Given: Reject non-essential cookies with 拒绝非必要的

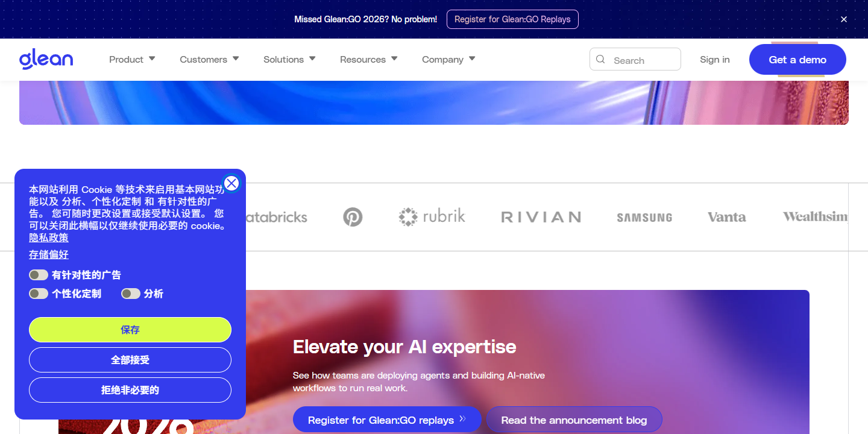Looking at the screenshot, I should [x=130, y=390].
